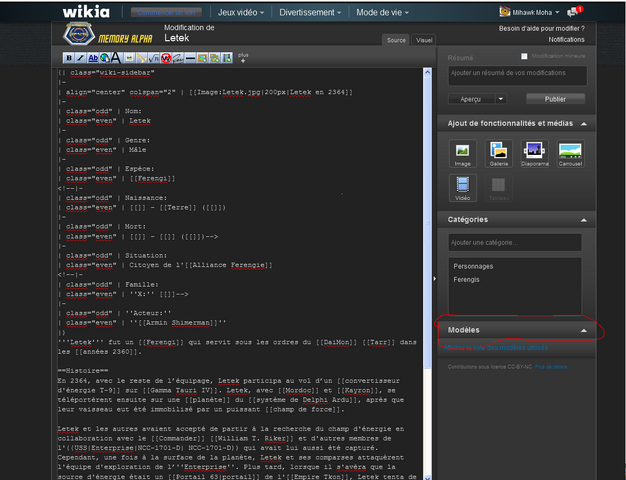Open Besoin d'aide pour modifier link
The height and width of the screenshot is (480, 626).
click(541, 28)
